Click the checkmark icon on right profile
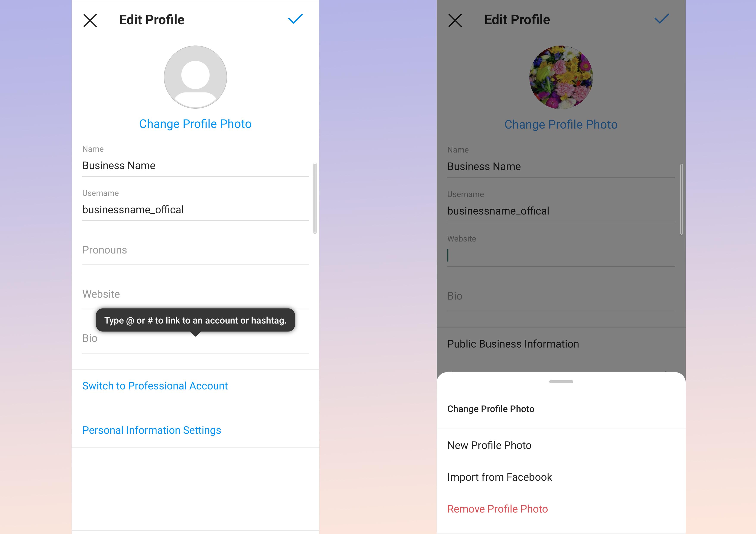Viewport: 756px width, 534px height. click(662, 20)
